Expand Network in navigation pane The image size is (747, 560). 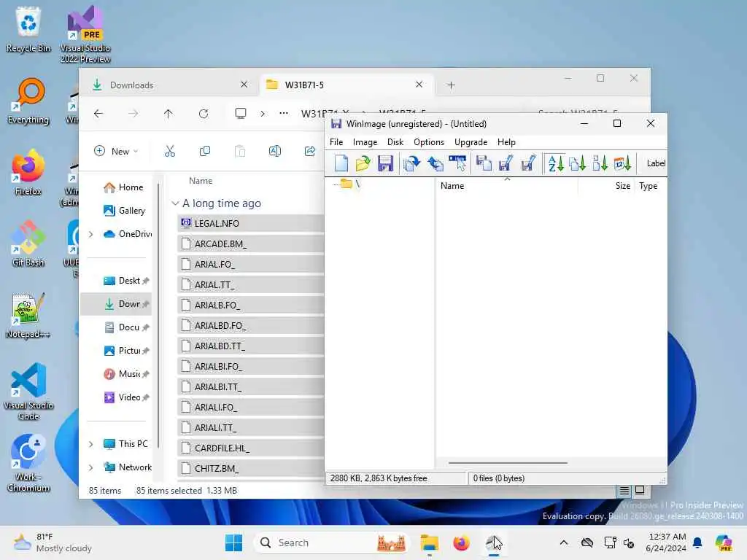(91, 467)
